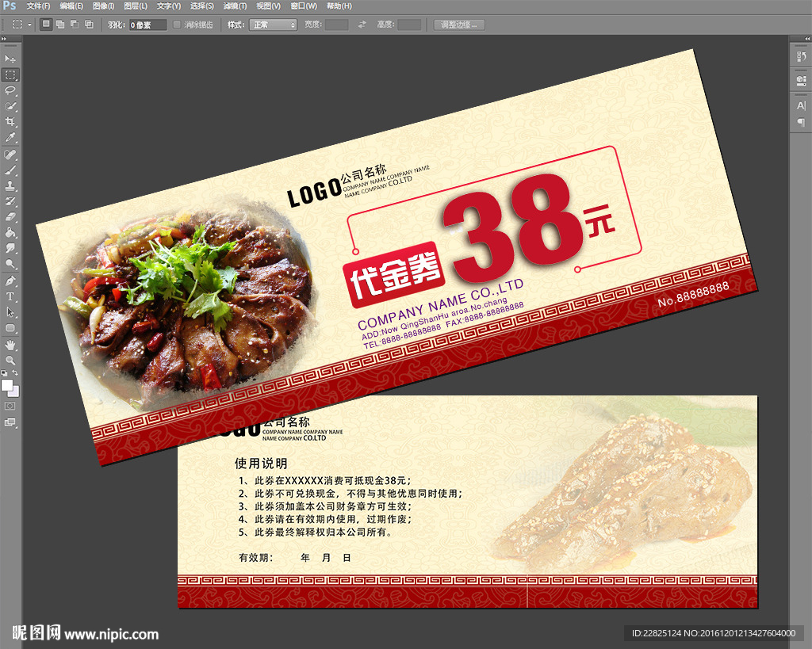Open the 图像(I) menu
Screen dimensions: 812x649
(104, 6)
